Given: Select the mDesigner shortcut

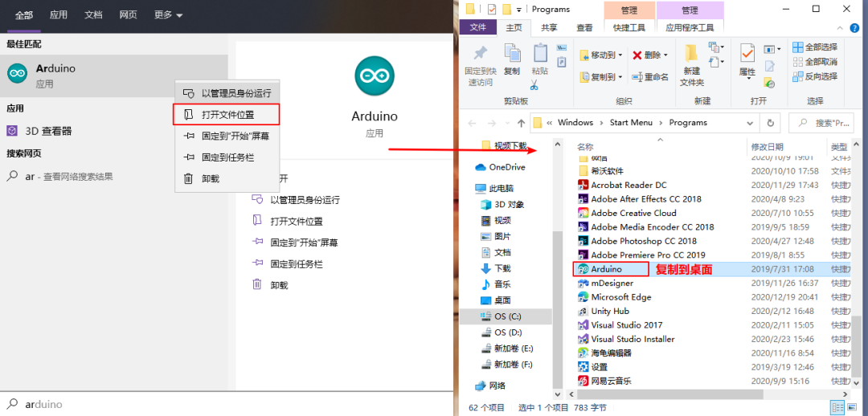Looking at the screenshot, I should point(612,283).
